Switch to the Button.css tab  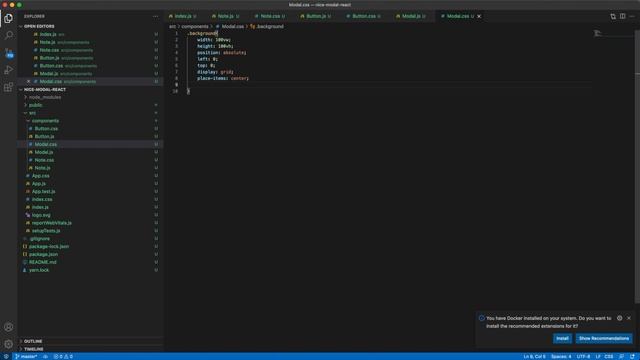coord(364,16)
